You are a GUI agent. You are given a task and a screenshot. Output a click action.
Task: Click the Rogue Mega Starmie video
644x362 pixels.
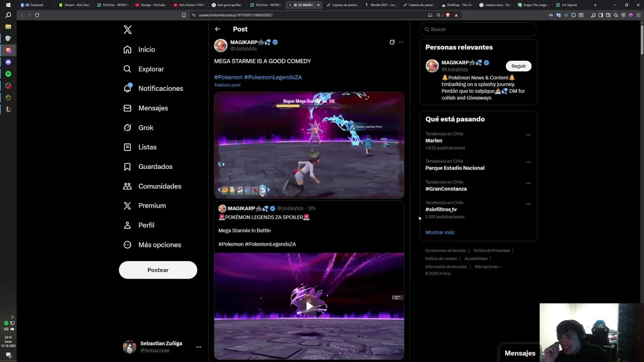click(309, 145)
